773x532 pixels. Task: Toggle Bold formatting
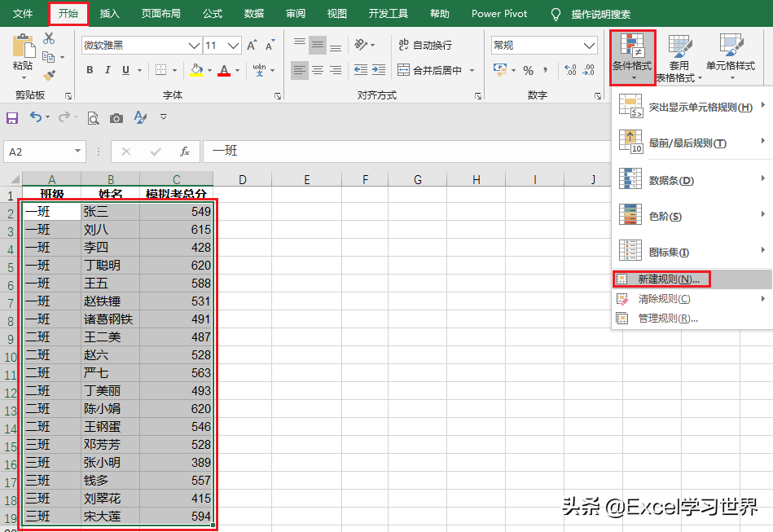(90, 70)
